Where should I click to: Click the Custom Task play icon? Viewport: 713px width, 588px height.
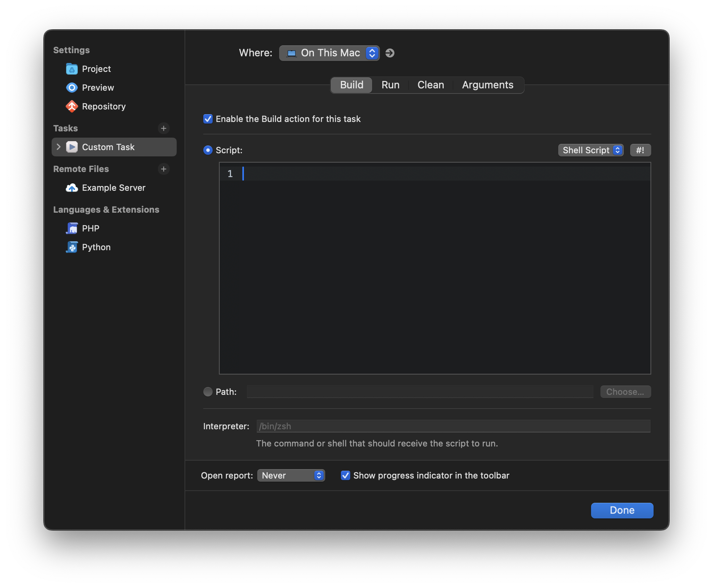pos(72,147)
